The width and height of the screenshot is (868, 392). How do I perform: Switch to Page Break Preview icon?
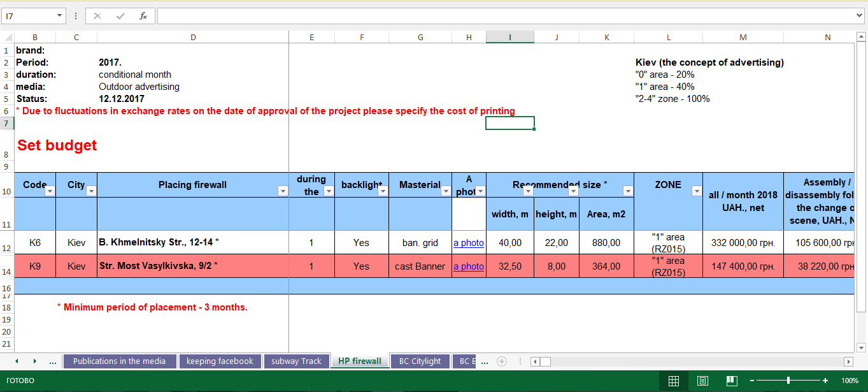pyautogui.click(x=732, y=381)
